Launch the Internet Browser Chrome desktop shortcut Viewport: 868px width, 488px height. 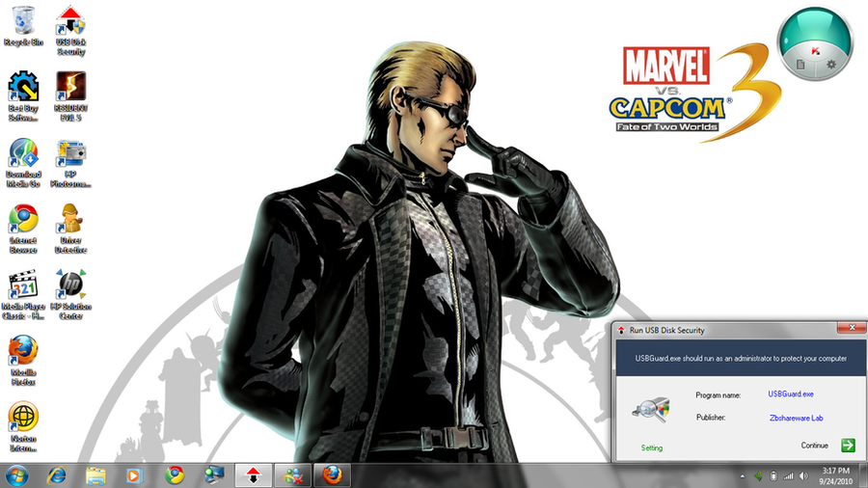pyautogui.click(x=23, y=229)
